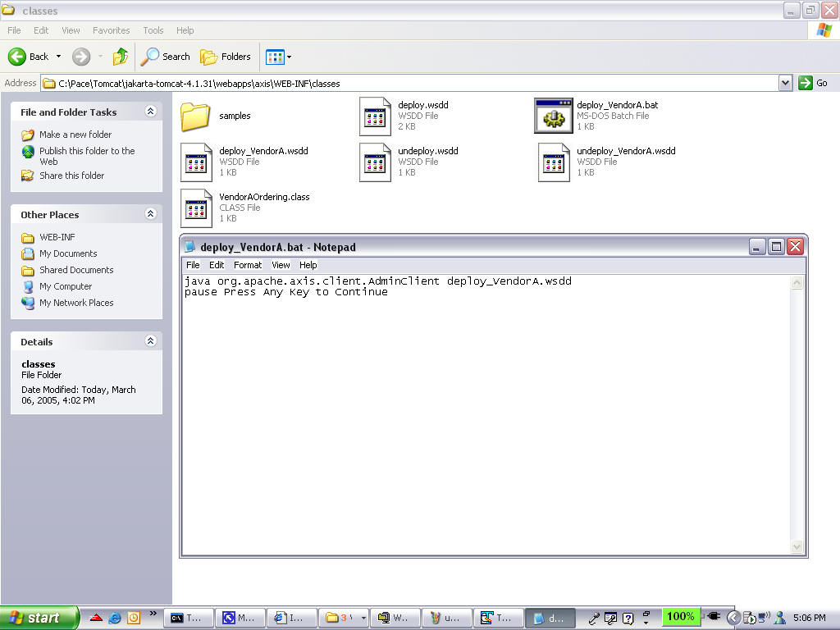
Task: Click the Go button beside address bar
Action: [x=813, y=83]
